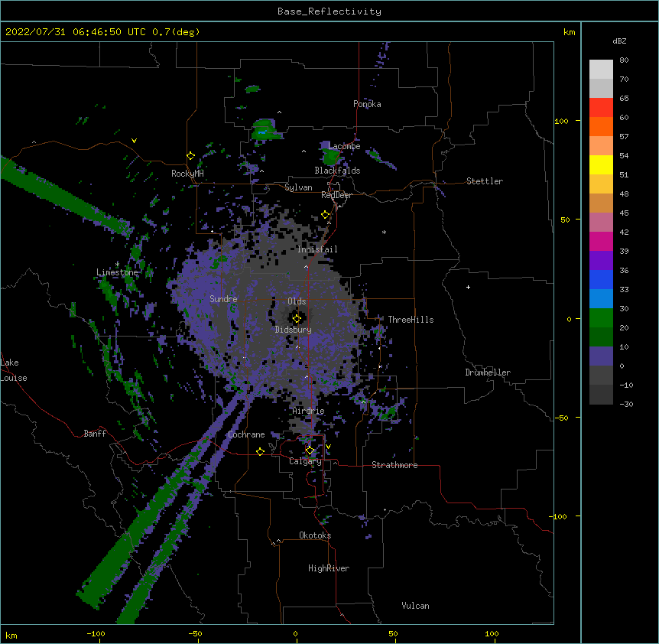
Task: Click the yellow diamond marker near RockyMH
Action: point(191,156)
